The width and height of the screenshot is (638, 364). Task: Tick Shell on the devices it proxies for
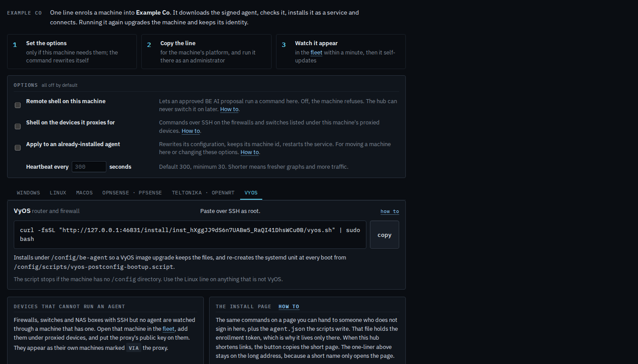coord(18,127)
